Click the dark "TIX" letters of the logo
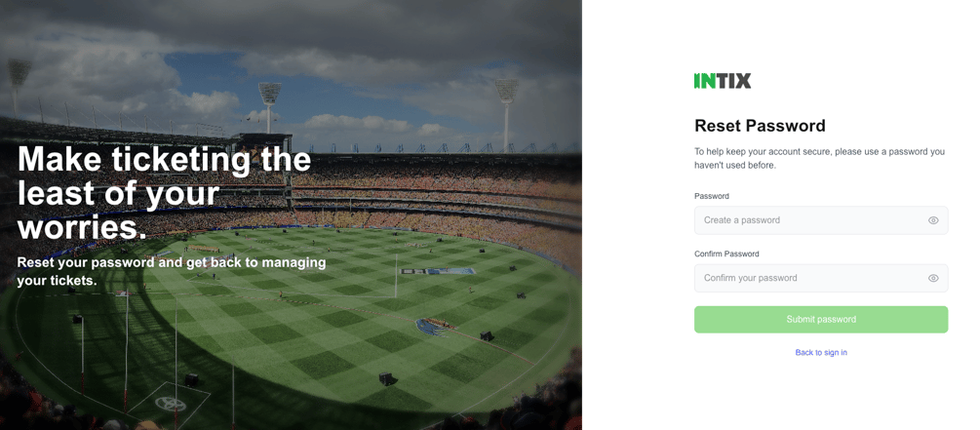The width and height of the screenshot is (980, 430). 735,81
